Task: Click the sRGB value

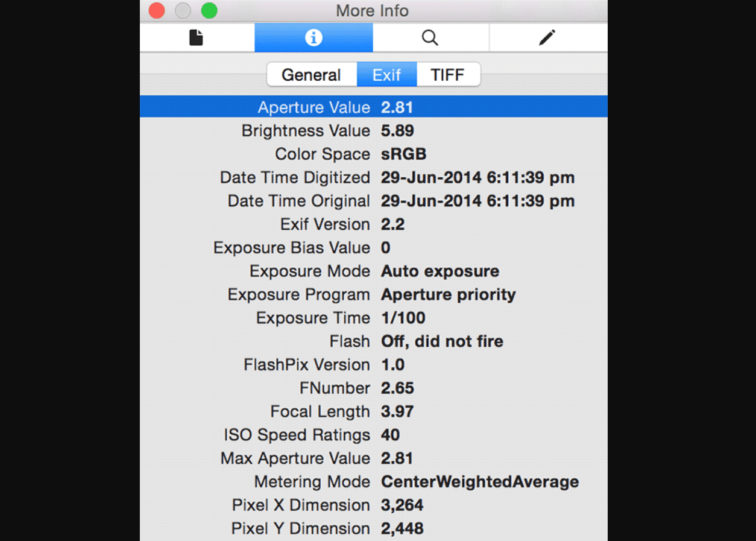Action: click(403, 154)
